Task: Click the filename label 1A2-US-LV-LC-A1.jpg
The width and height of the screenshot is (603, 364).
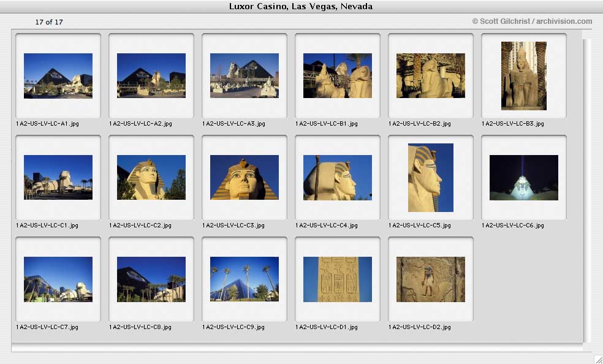Action: pyautogui.click(x=47, y=124)
